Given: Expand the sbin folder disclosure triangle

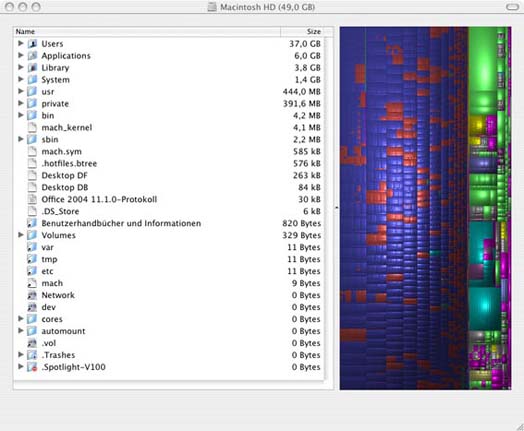Looking at the screenshot, I should (20, 139).
